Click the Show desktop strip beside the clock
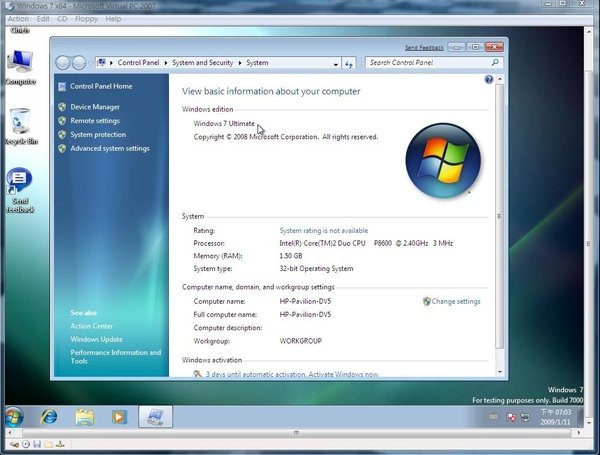The width and height of the screenshot is (600, 455). coord(580,416)
